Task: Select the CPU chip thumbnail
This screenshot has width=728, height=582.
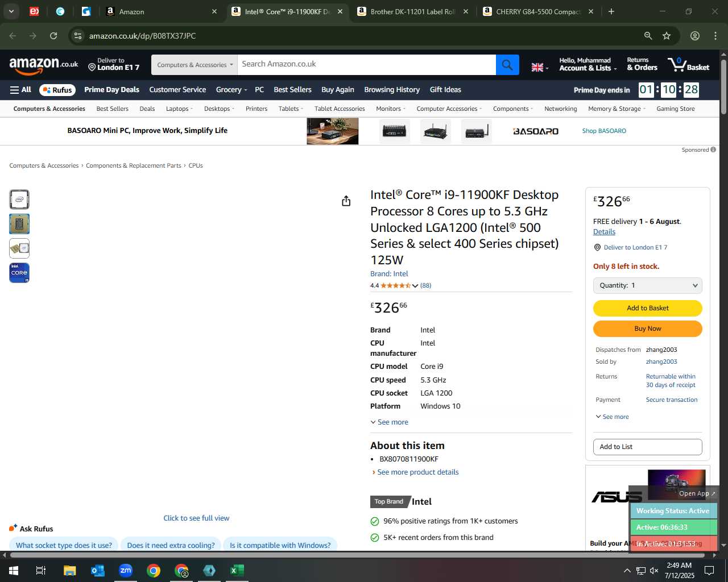Action: point(19,224)
